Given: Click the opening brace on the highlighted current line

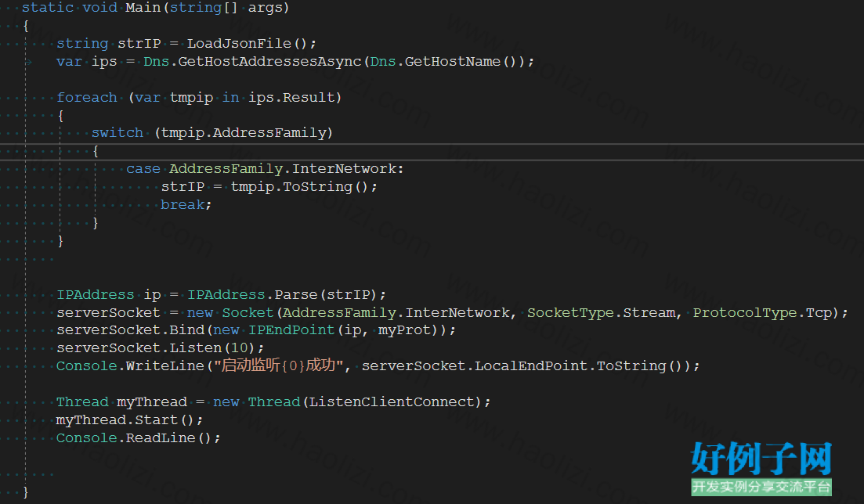Looking at the screenshot, I should click(x=96, y=151).
